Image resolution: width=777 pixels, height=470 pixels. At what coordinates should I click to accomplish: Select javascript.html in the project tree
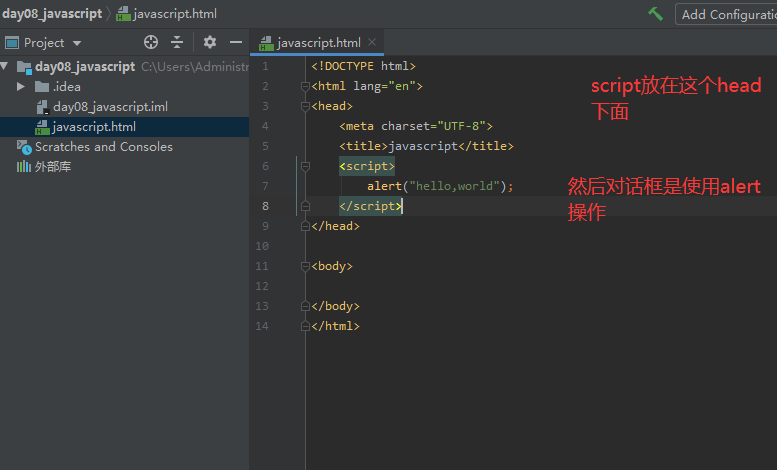point(93,127)
